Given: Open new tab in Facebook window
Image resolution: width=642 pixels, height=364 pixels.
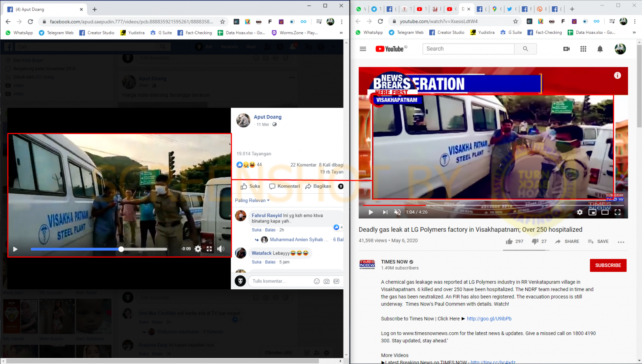Looking at the screenshot, I should coord(94,9).
